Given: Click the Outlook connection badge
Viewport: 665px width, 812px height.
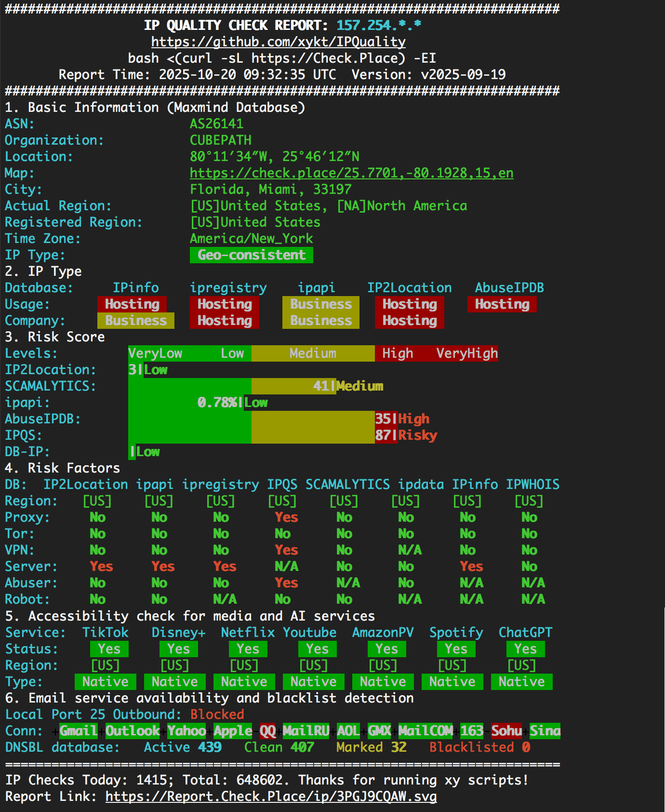Looking at the screenshot, I should (133, 731).
